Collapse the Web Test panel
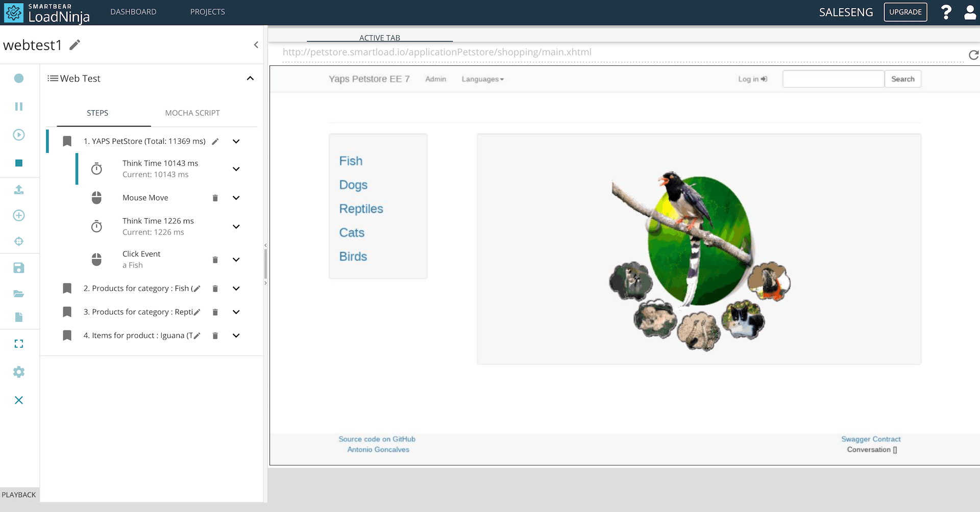The image size is (980, 512). pos(250,79)
